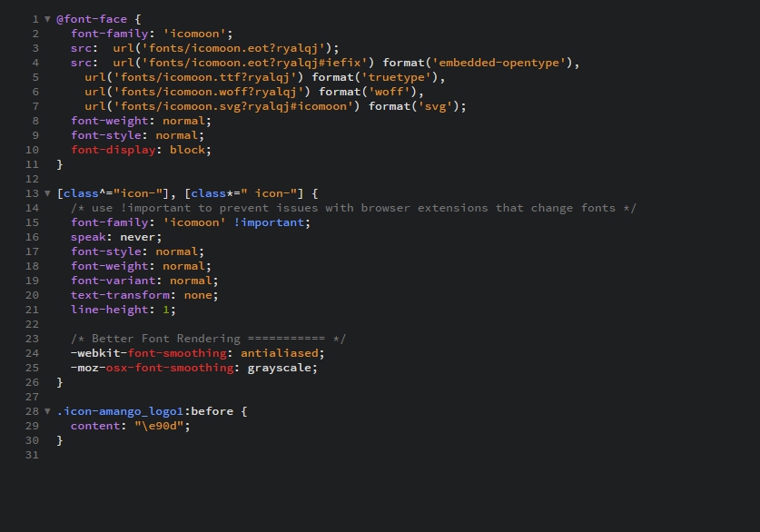
Task: Select line number 12 in gutter
Action: click(32, 179)
